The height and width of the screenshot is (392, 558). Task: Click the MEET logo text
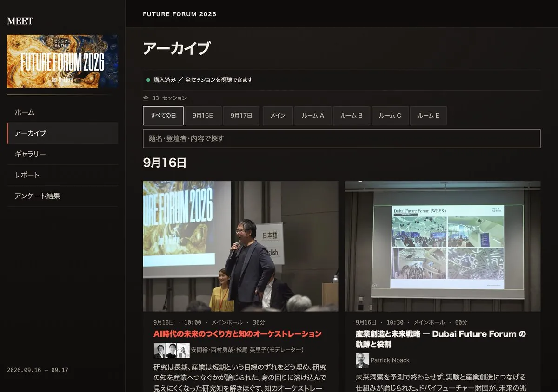(x=20, y=21)
